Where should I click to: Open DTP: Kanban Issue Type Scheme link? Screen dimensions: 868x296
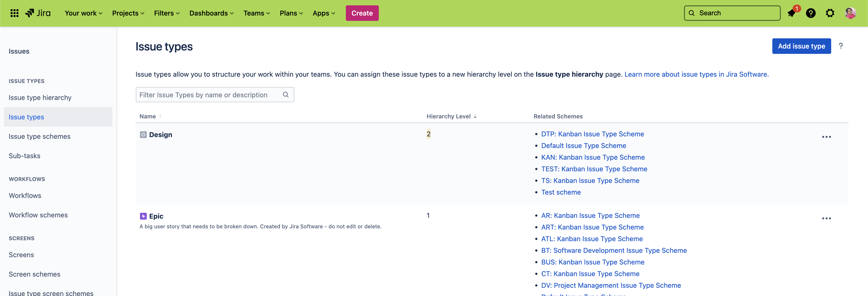coord(592,134)
